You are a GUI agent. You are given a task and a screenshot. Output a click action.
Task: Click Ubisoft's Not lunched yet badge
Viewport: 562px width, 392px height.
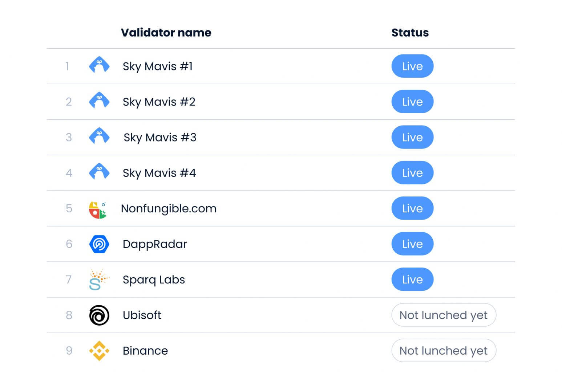pyautogui.click(x=444, y=315)
